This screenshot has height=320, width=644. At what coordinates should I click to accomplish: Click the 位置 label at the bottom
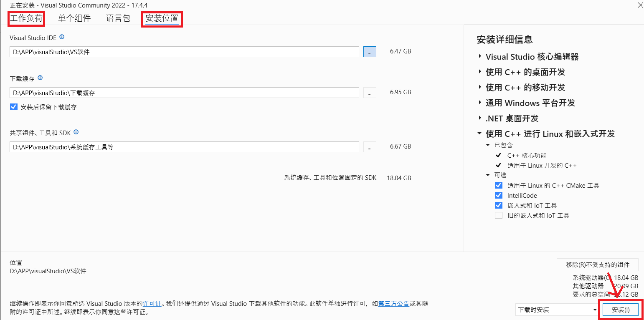click(16, 262)
